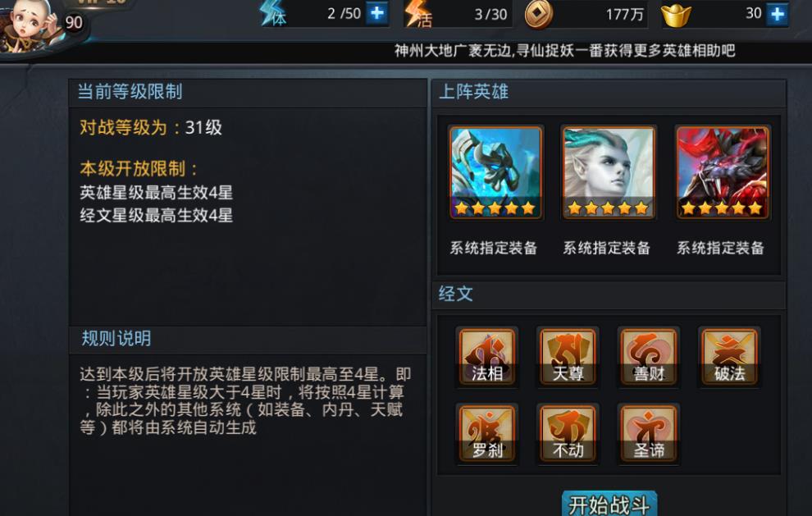Click the red demon beast hero portrait
Screen dimensions: 812x516
[x=723, y=172]
